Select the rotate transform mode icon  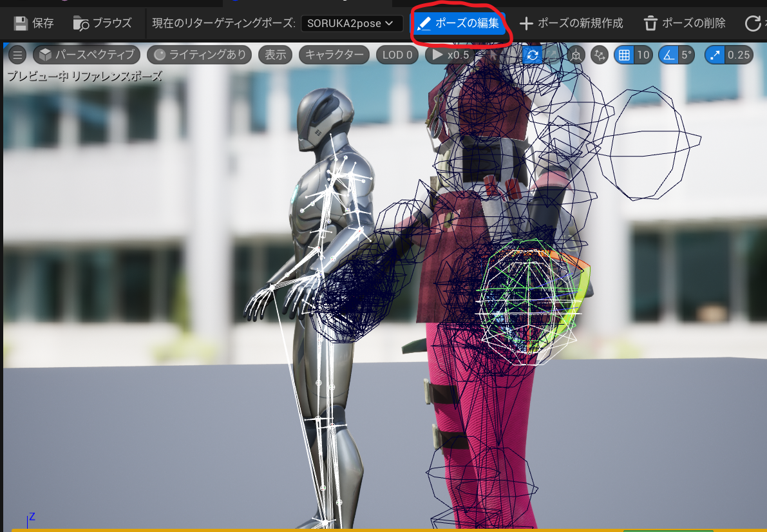click(533, 55)
